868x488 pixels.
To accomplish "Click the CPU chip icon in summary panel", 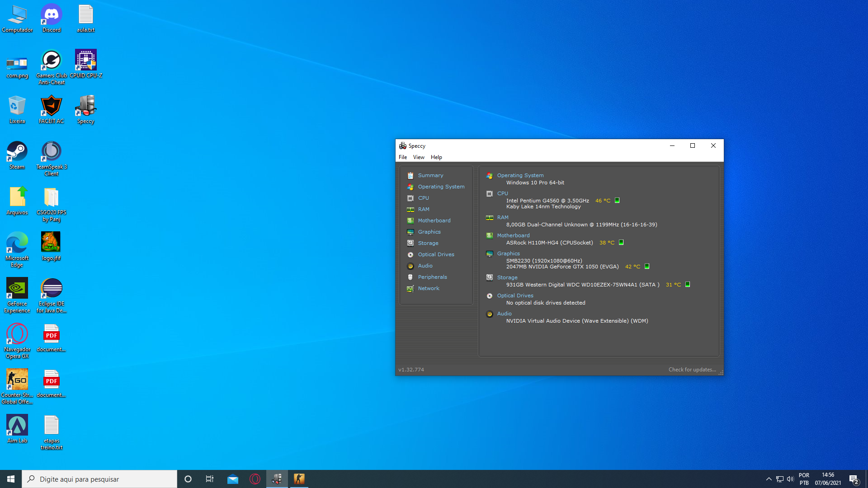I will (x=489, y=194).
